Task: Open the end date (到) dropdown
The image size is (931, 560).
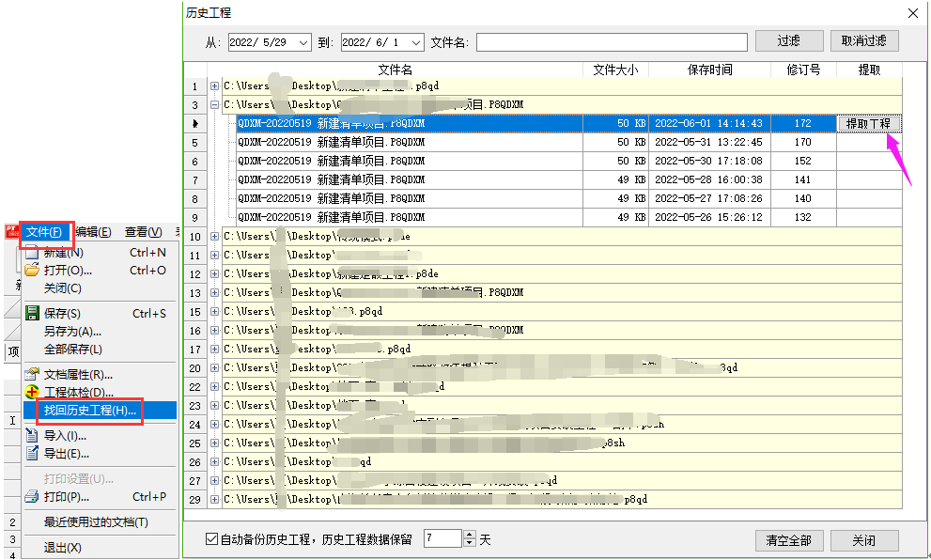Action: (415, 42)
